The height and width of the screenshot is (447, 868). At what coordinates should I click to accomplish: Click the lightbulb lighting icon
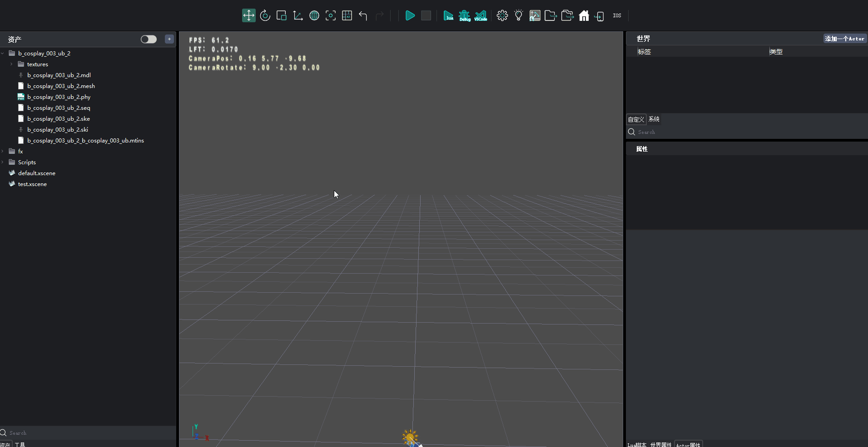518,15
